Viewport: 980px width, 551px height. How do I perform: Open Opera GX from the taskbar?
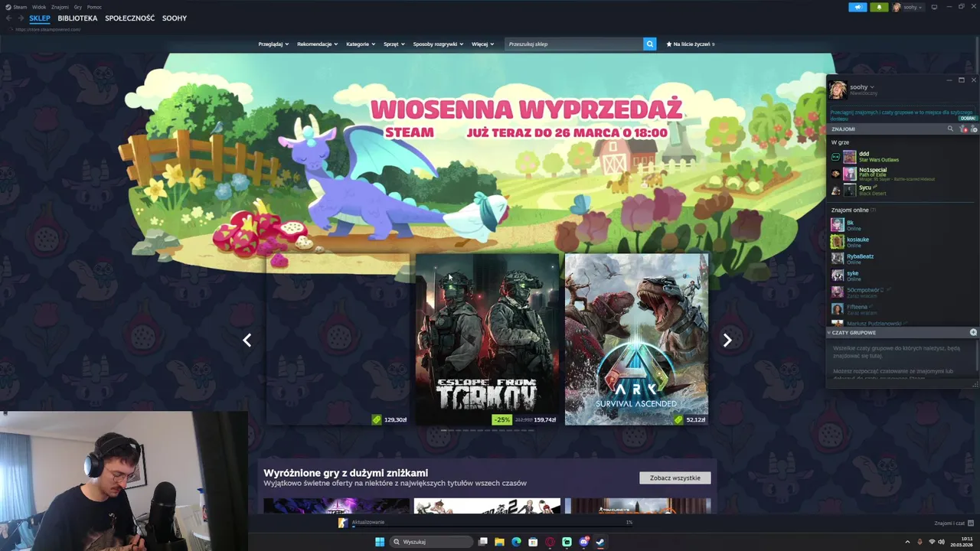(x=550, y=542)
